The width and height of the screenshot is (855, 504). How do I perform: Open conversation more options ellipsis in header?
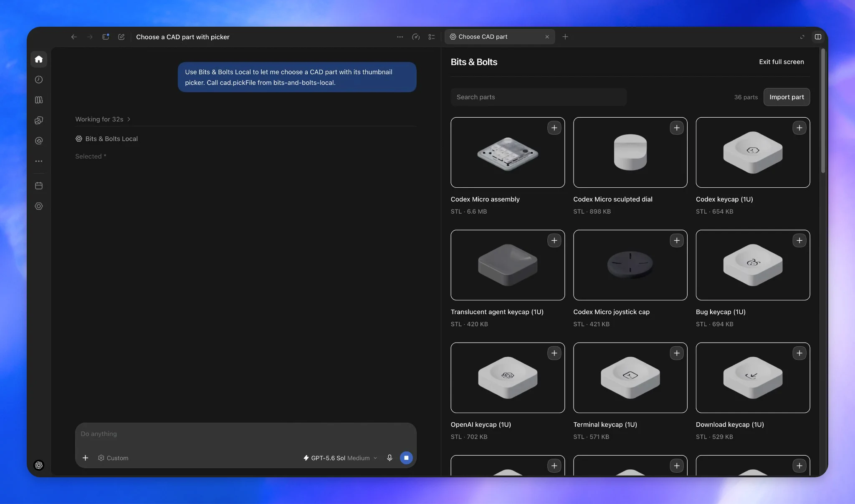click(x=400, y=37)
